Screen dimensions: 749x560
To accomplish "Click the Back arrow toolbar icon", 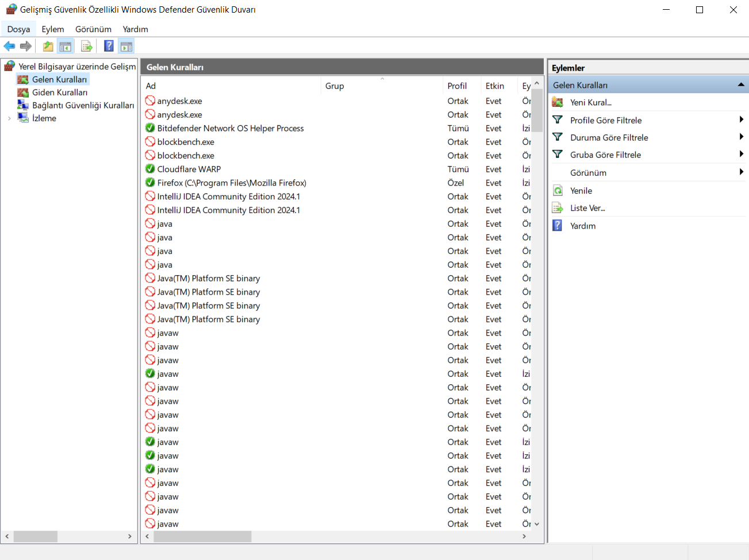I will (9, 47).
